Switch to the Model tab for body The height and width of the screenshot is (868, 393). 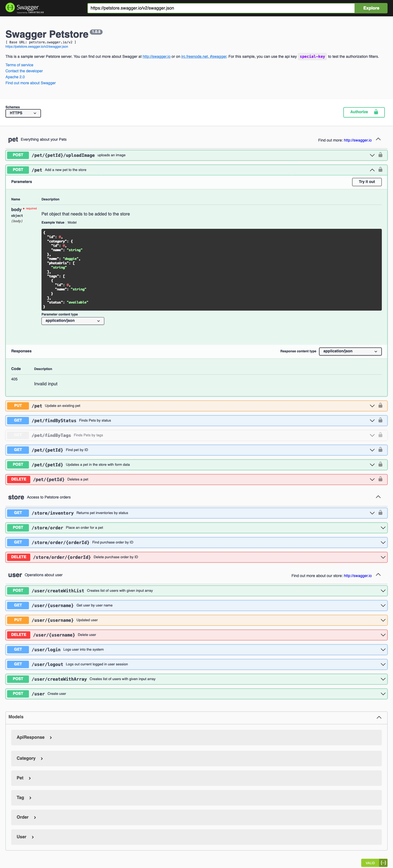[x=72, y=223]
